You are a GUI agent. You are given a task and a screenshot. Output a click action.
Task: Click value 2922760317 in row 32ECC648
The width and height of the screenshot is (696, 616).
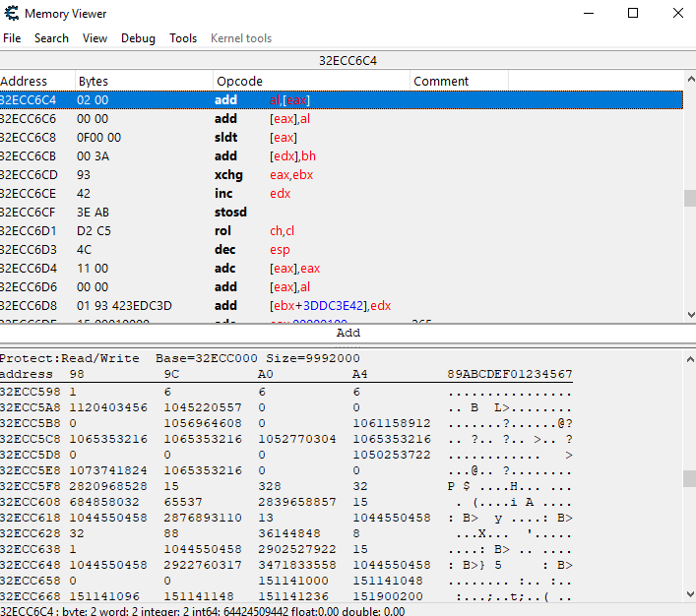203,565
